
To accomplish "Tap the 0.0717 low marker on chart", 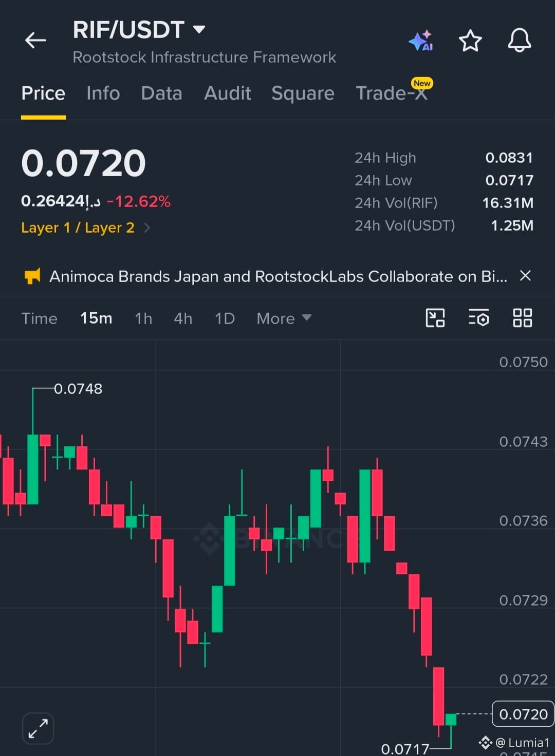I will [x=405, y=749].
